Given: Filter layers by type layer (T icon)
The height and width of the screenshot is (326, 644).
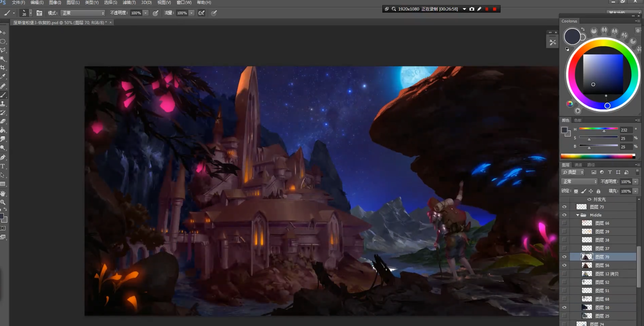Looking at the screenshot, I should click(x=610, y=172).
